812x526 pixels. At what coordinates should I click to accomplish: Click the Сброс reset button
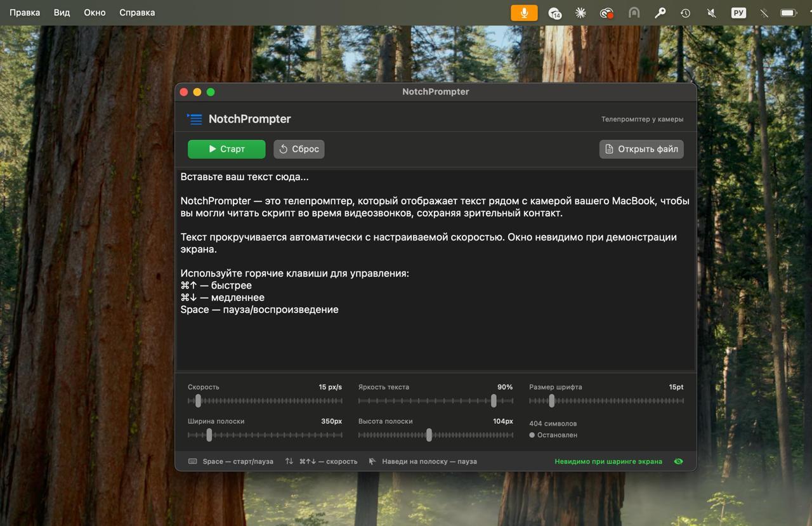[299, 149]
